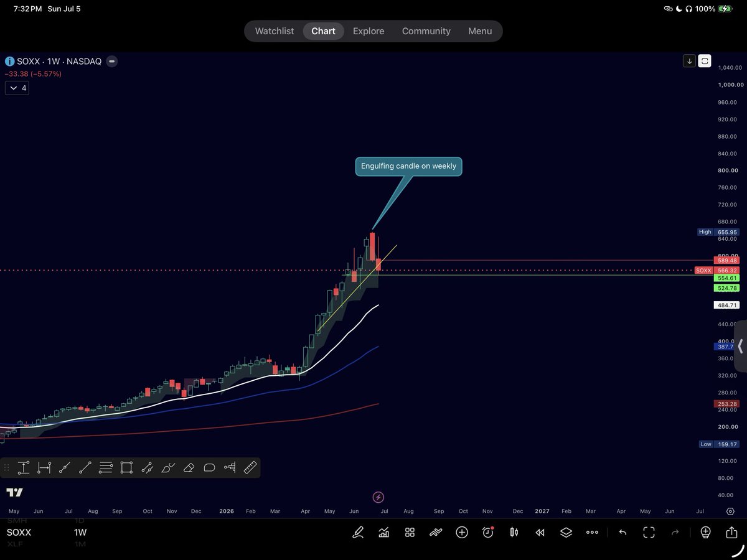Redo the last undone action

[x=675, y=532]
